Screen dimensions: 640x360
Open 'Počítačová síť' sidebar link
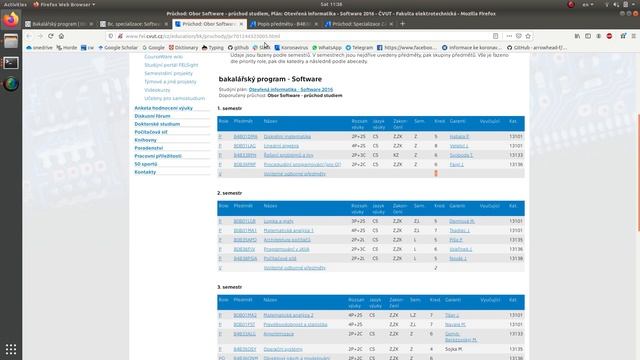[x=151, y=132]
